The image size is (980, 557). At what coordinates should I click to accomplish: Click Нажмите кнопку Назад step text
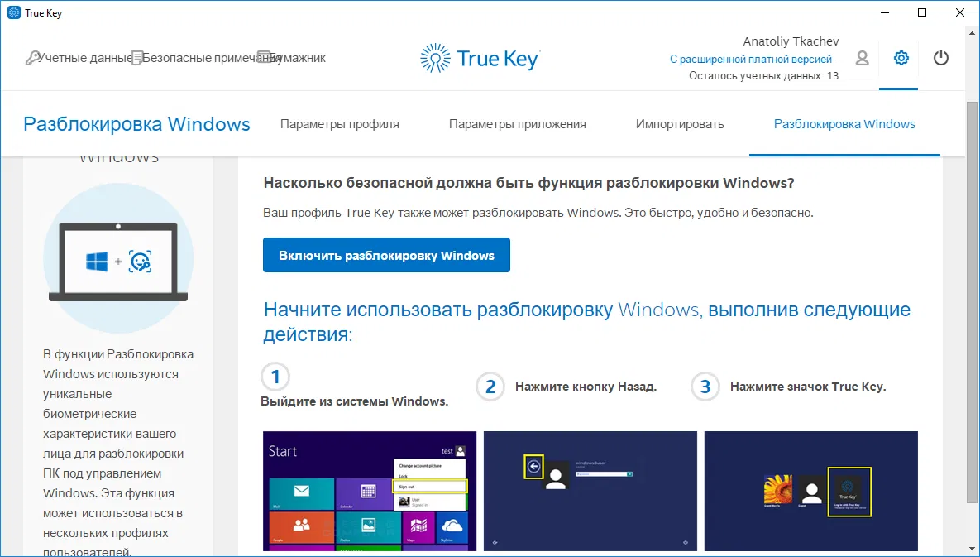pos(586,387)
